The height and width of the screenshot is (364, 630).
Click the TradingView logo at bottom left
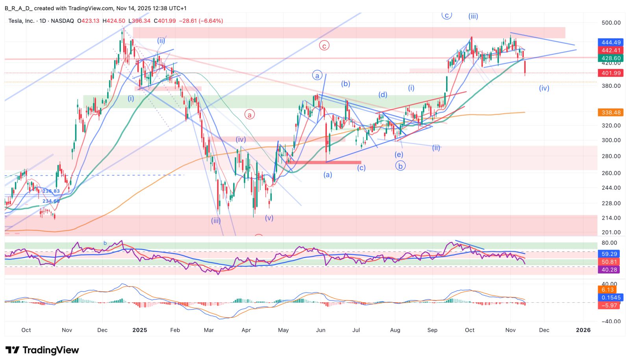(42, 350)
